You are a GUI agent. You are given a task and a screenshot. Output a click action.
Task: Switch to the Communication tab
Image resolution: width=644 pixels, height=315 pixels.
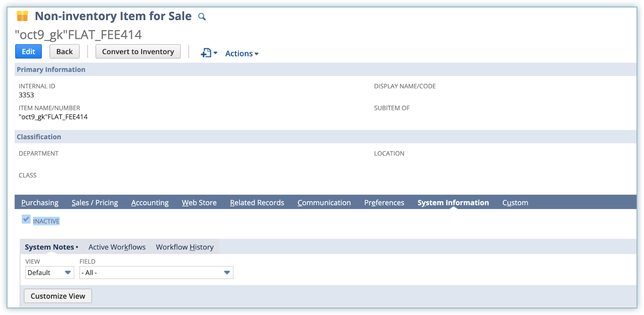(324, 203)
